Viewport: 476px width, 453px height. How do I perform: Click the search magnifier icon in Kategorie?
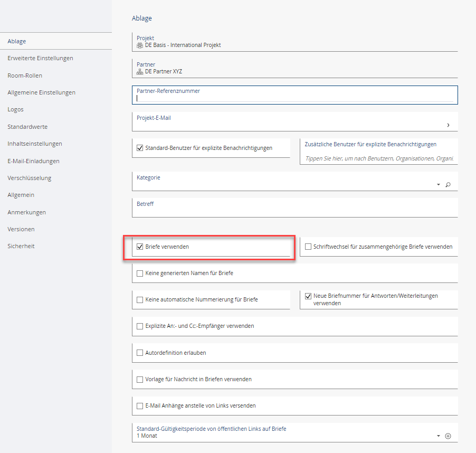tap(448, 185)
